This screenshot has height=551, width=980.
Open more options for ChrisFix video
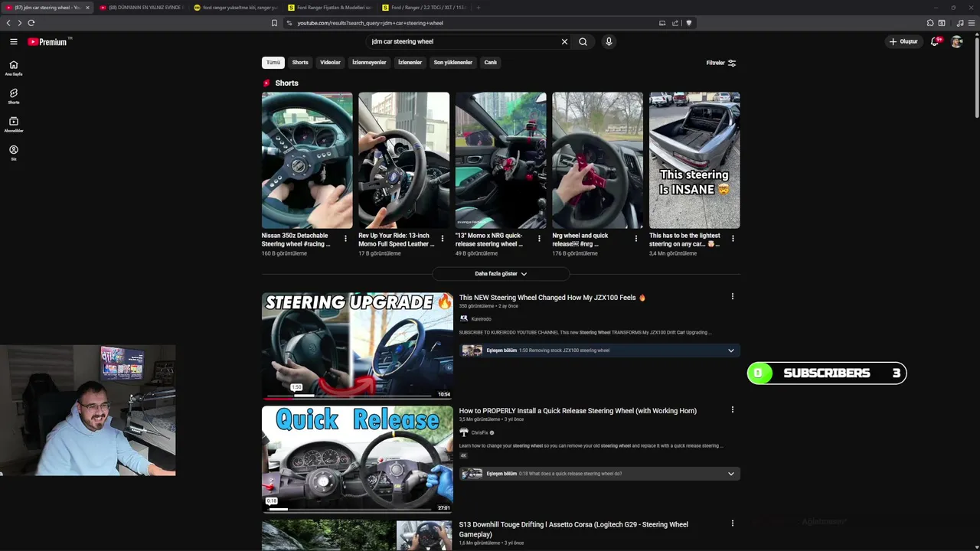732,409
